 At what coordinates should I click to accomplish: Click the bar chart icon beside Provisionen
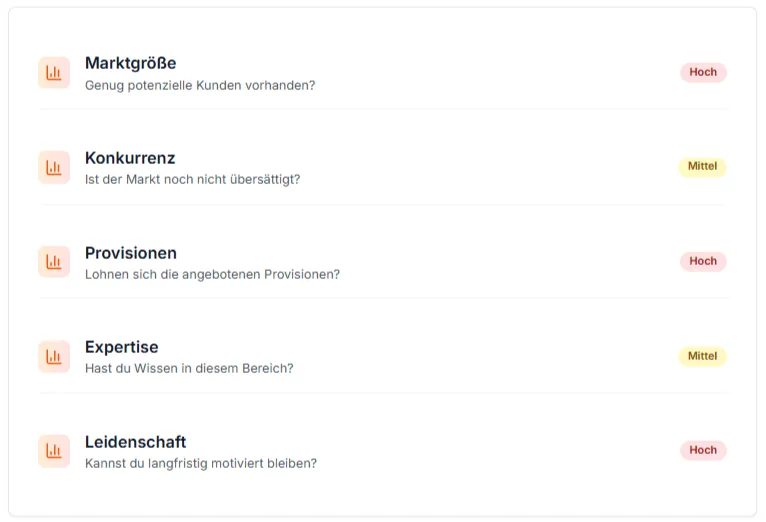click(54, 262)
